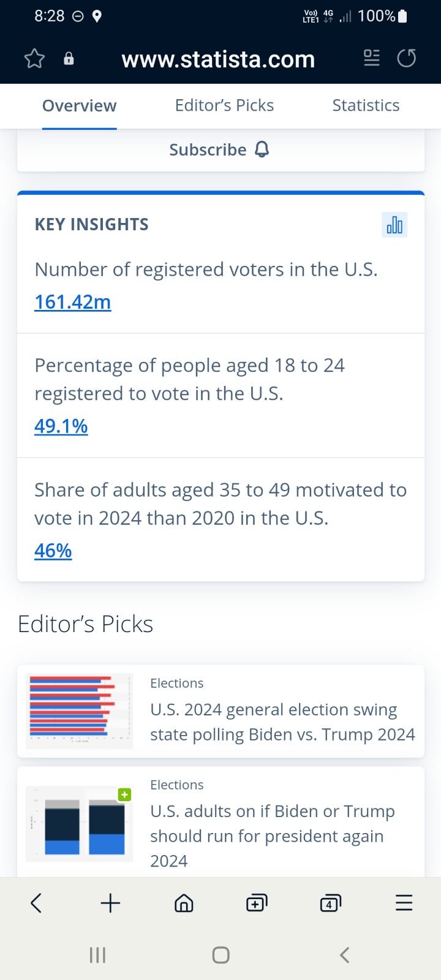441x980 pixels.
Task: Open the 49.1% statistic link
Action: pyautogui.click(x=61, y=426)
